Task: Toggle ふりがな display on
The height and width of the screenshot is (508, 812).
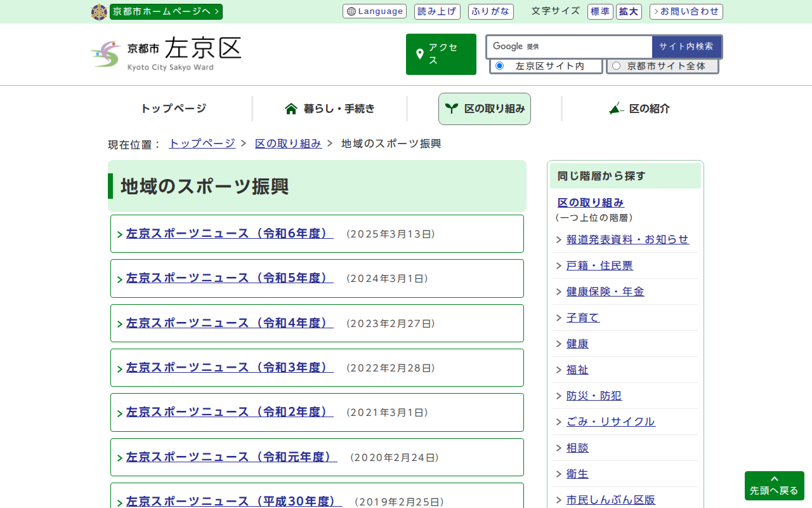Action: (x=490, y=11)
